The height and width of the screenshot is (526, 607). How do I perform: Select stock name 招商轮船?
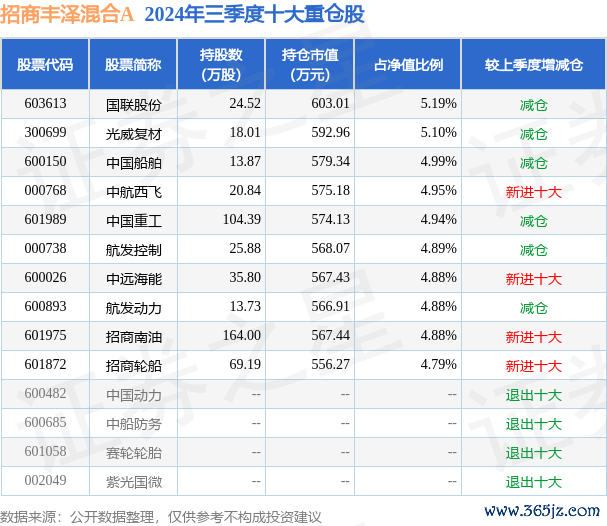[x=134, y=366]
